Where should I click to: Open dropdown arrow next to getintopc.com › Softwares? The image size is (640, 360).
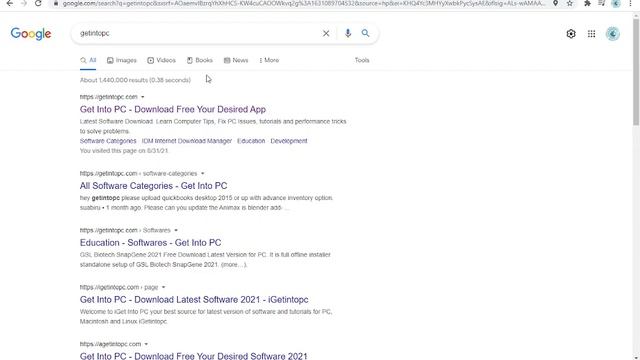tap(176, 230)
